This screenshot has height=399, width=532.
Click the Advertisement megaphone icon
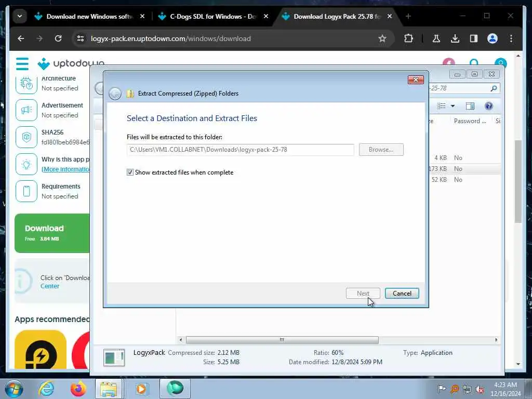26,110
